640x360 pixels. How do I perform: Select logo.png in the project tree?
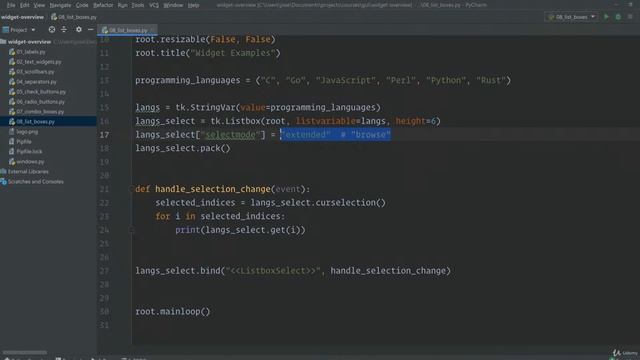(x=27, y=132)
